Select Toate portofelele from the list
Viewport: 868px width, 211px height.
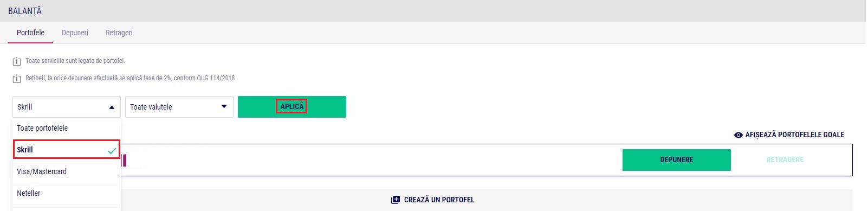point(67,129)
